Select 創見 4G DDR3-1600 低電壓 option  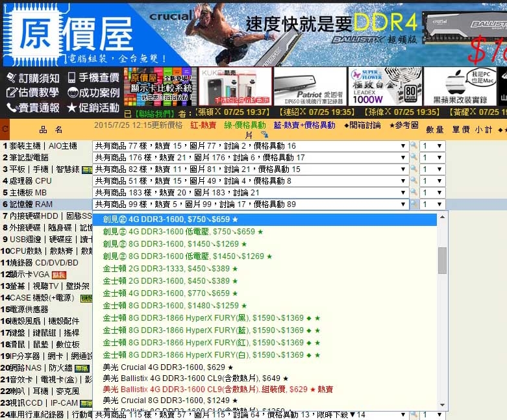(x=264, y=232)
